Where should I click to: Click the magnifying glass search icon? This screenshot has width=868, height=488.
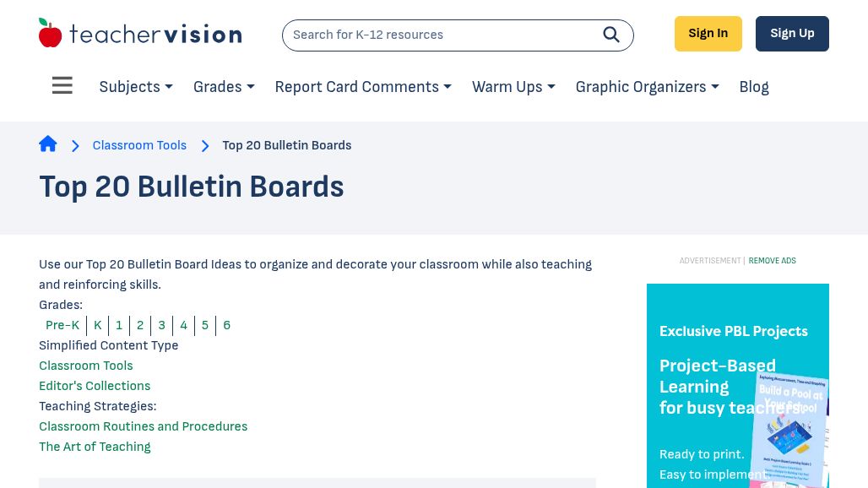coord(611,35)
